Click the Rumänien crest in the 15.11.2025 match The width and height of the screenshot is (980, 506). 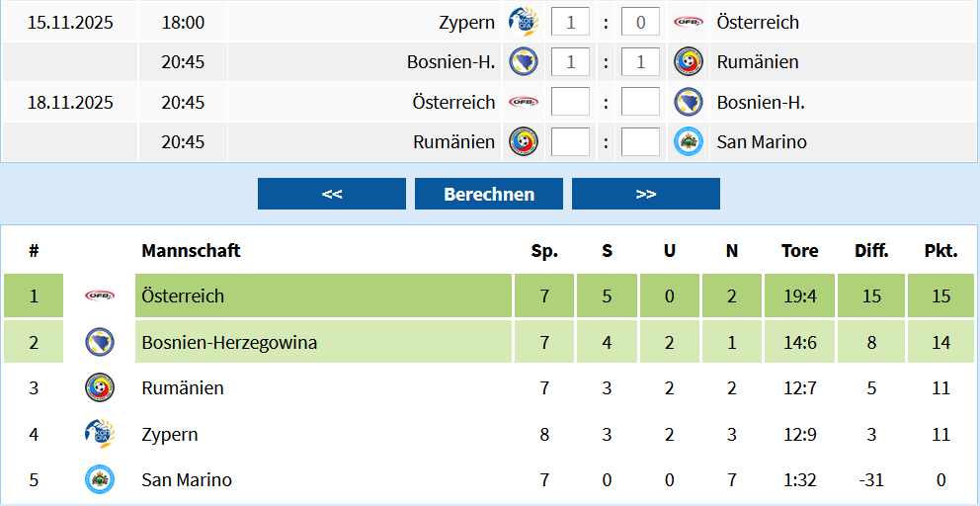(689, 61)
